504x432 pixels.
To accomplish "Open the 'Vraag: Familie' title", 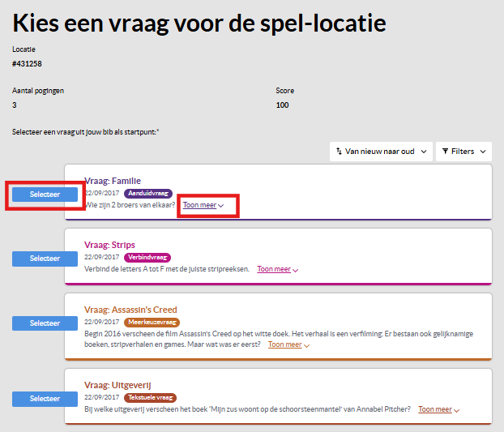I will (x=113, y=181).
